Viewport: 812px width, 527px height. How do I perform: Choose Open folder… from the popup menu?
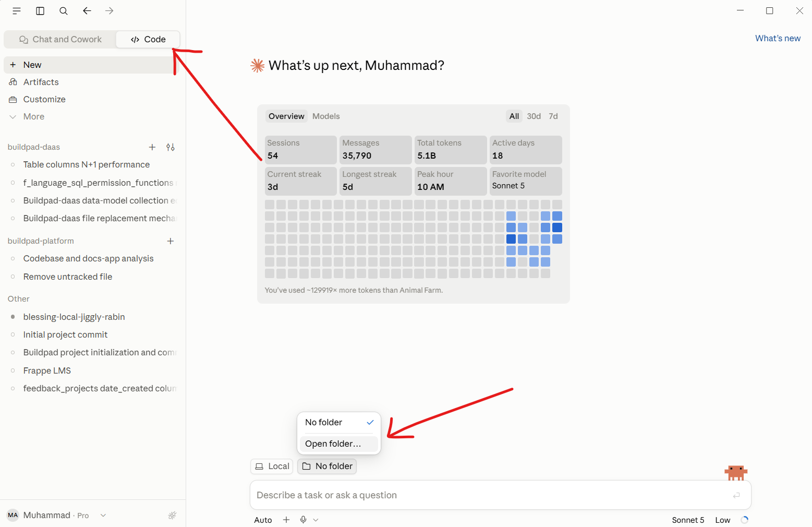point(339,444)
